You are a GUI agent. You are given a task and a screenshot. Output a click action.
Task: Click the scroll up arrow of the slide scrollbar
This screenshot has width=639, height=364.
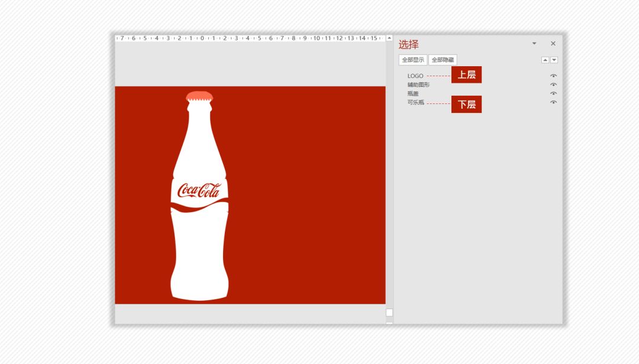pos(389,38)
